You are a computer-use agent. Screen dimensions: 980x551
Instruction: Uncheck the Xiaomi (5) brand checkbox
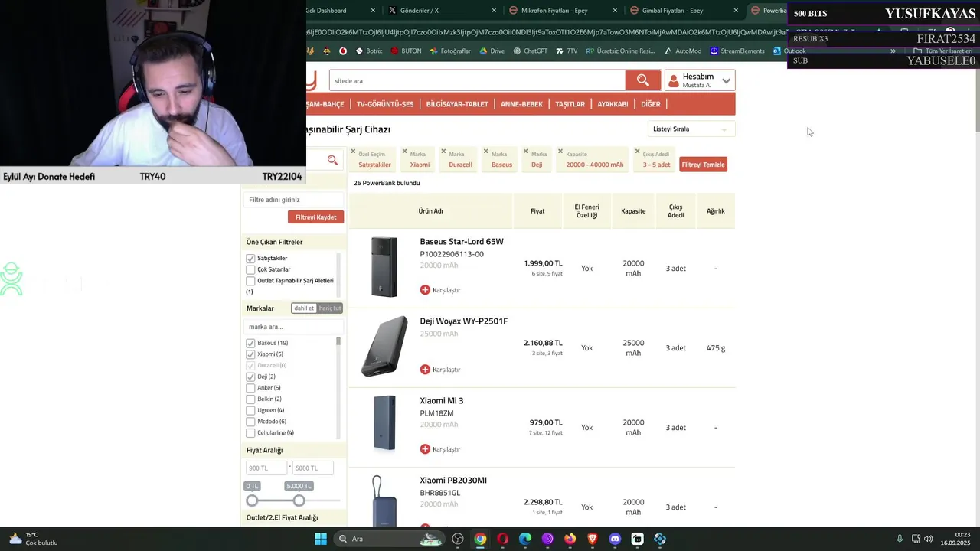pos(250,354)
